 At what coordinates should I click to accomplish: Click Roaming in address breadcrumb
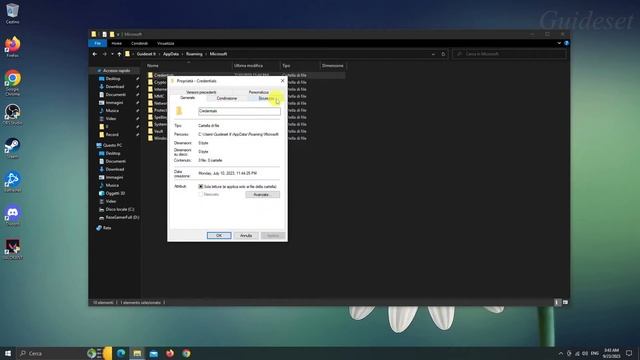pyautogui.click(x=194, y=54)
